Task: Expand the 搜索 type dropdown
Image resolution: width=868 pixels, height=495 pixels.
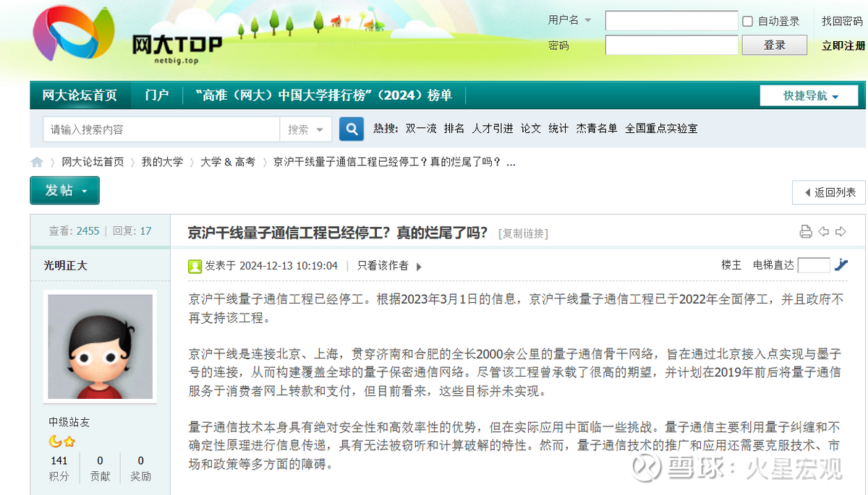Action: 306,129
